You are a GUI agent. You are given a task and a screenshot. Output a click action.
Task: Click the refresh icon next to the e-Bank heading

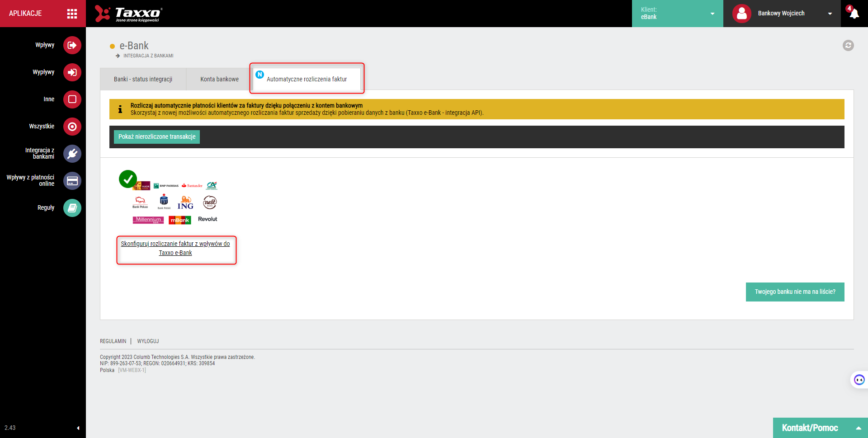(x=848, y=45)
